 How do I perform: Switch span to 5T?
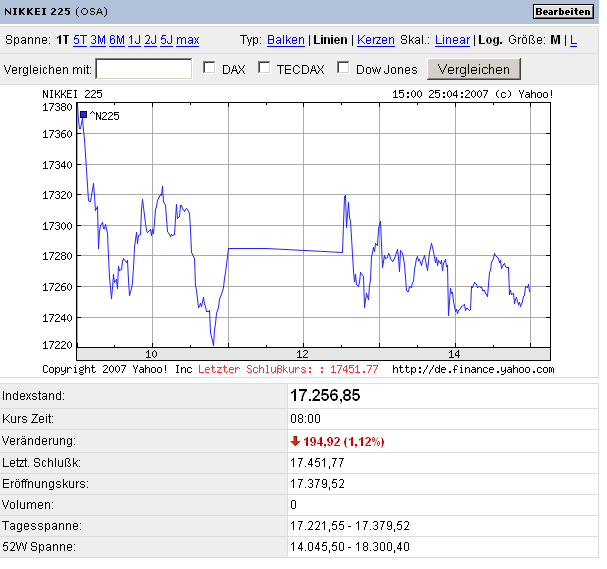click(80, 40)
